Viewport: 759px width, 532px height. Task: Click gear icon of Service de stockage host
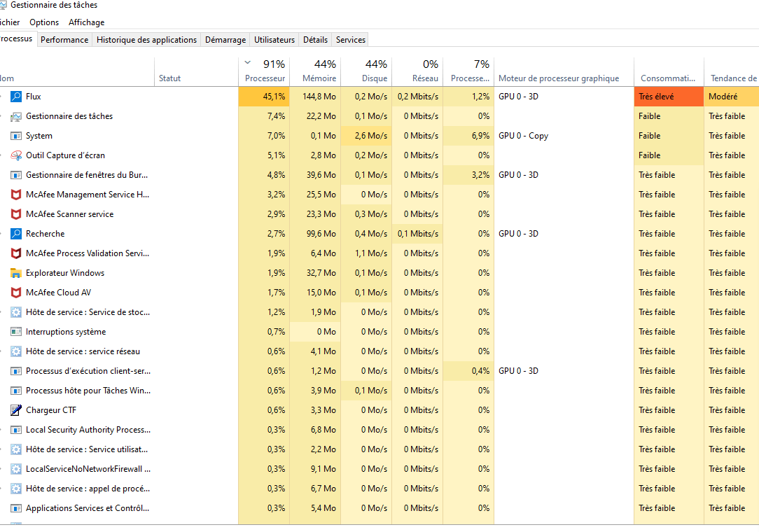[x=16, y=312]
